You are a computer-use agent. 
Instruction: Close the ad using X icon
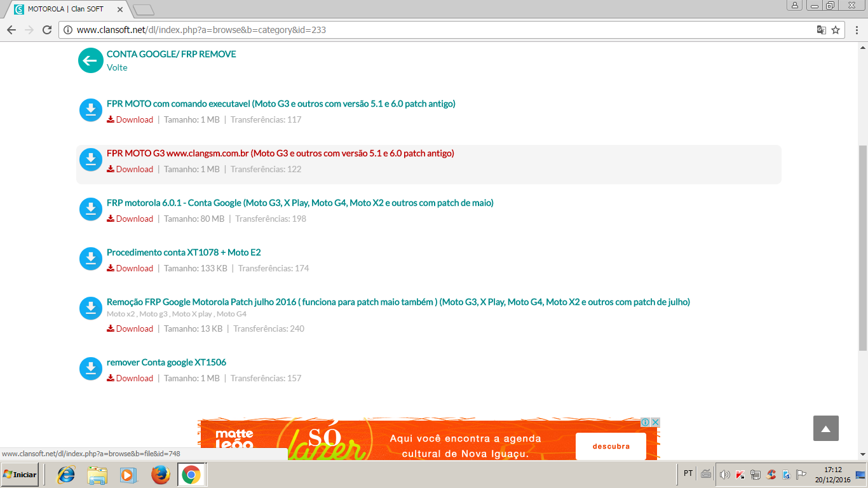[656, 422]
